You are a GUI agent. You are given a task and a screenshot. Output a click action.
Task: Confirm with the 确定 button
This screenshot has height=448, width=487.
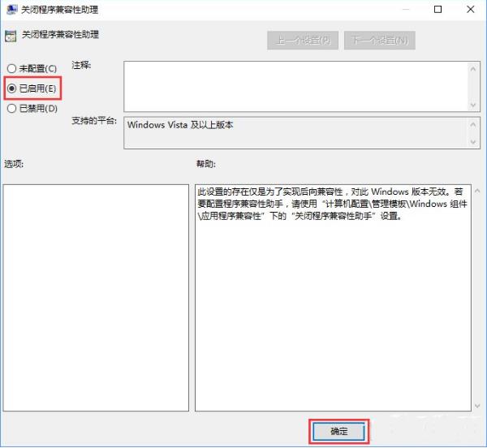338,432
